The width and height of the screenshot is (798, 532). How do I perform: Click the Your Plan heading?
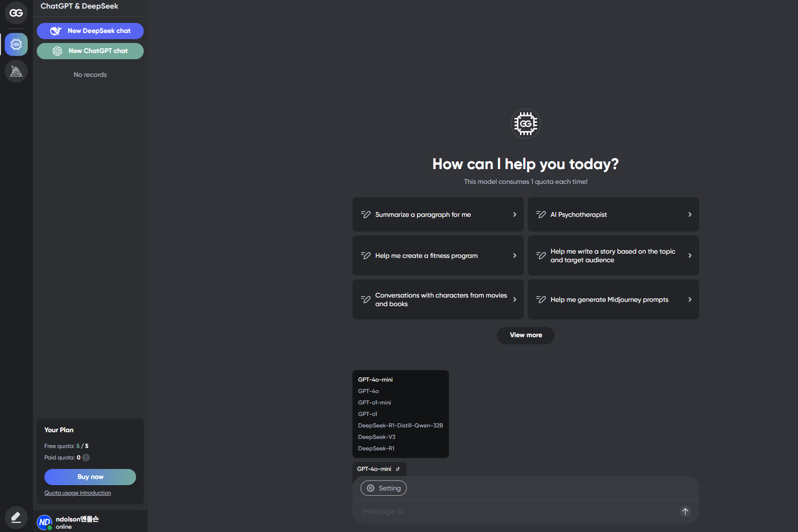(59, 430)
